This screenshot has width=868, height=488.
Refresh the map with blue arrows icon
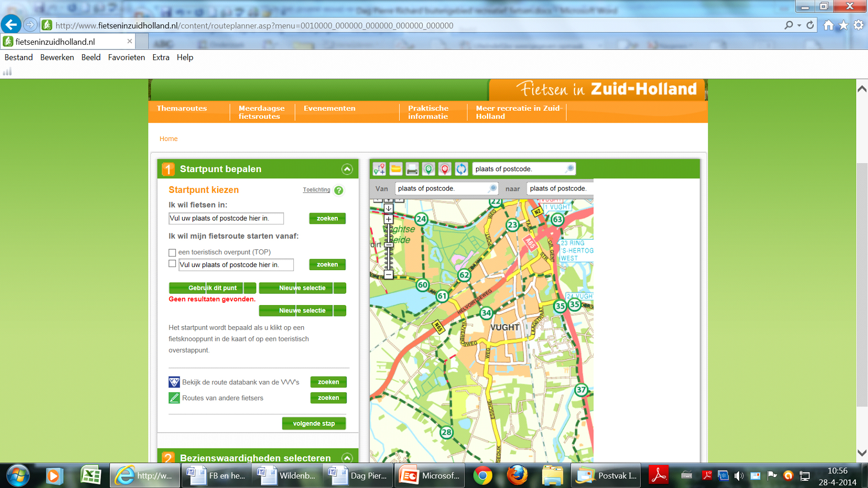(461, 169)
